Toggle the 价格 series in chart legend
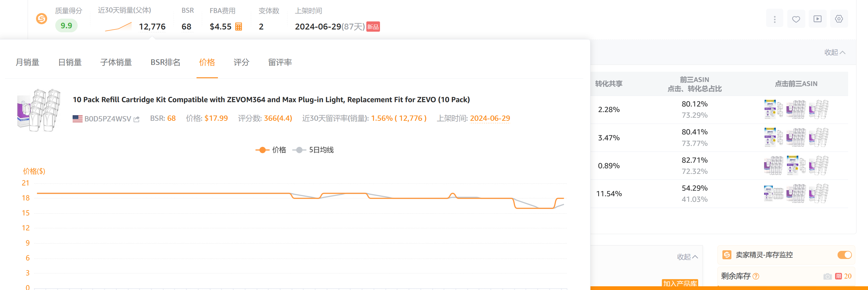The width and height of the screenshot is (868, 290). 271,150
